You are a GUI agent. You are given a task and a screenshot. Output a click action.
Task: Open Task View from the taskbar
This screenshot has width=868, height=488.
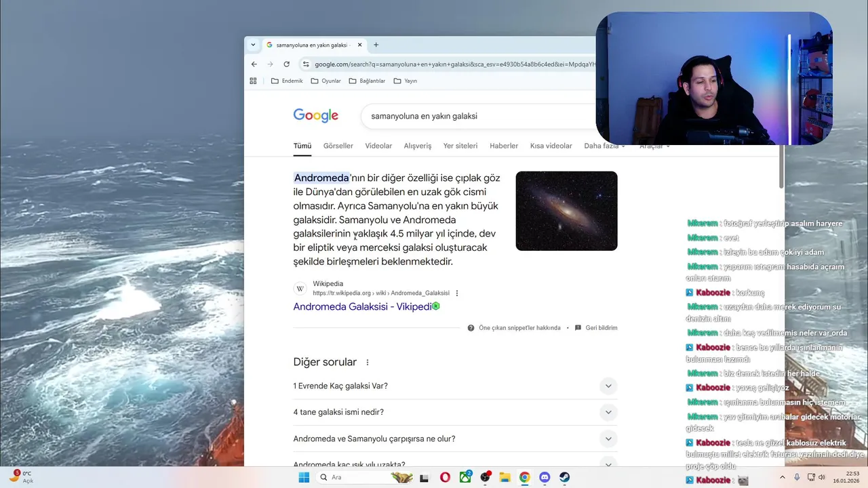(425, 477)
